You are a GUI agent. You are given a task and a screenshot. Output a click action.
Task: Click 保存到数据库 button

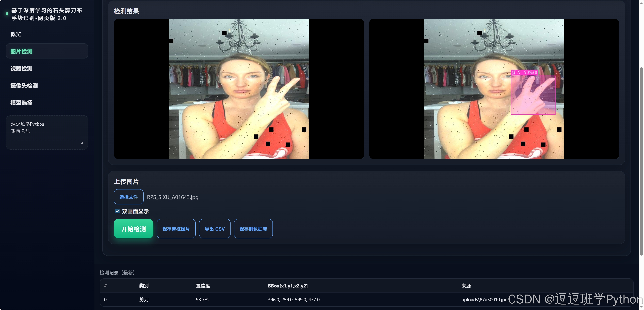[253, 229]
